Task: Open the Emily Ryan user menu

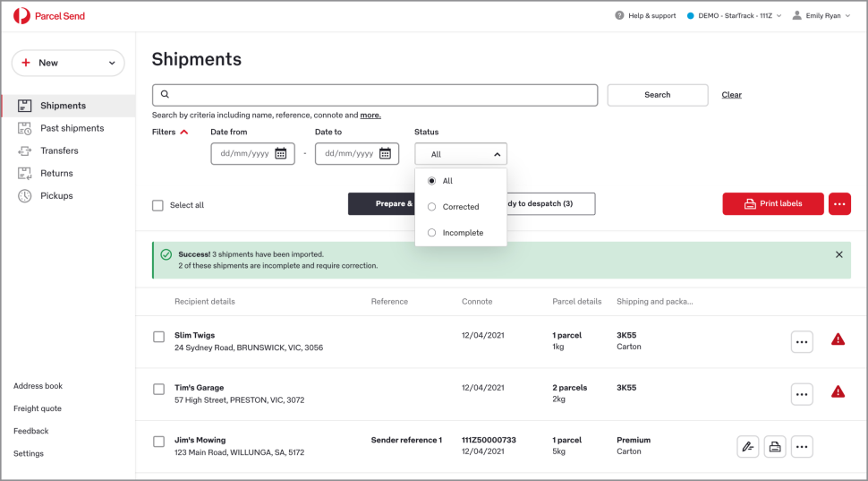Action: 821,15
